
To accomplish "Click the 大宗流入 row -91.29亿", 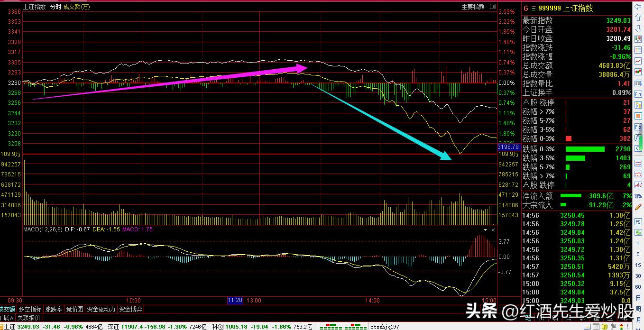I will pyautogui.click(x=577, y=205).
